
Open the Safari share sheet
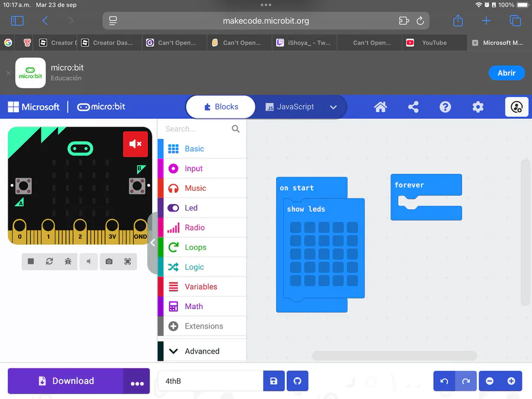pos(458,20)
